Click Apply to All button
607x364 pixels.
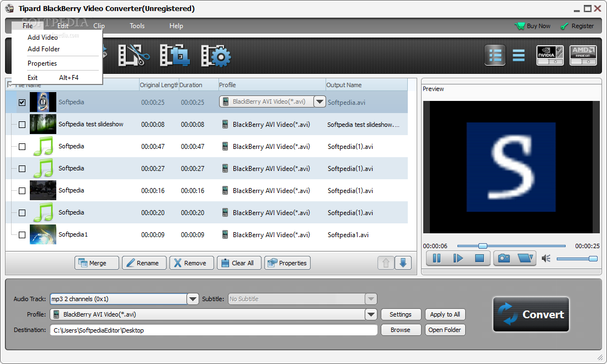(445, 314)
